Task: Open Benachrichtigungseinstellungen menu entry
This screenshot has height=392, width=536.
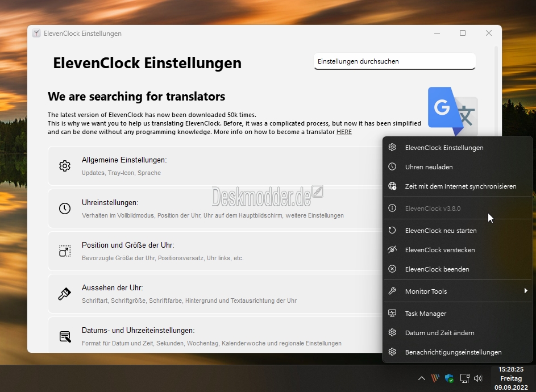Action: pos(458,352)
